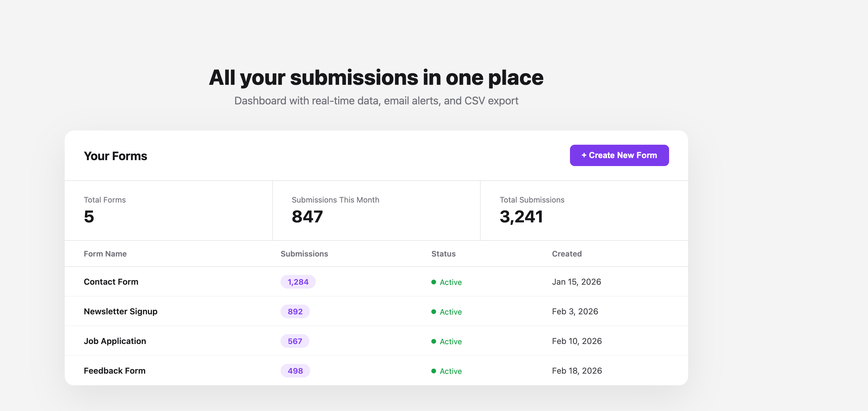Viewport: 868px width, 411px height.
Task: Open the Feedback Form entry
Action: pos(114,371)
